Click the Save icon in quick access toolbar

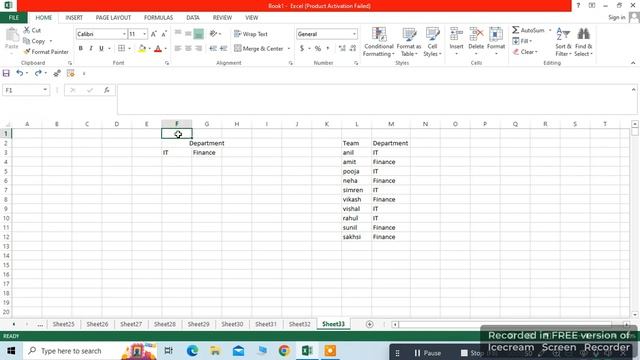point(6,73)
